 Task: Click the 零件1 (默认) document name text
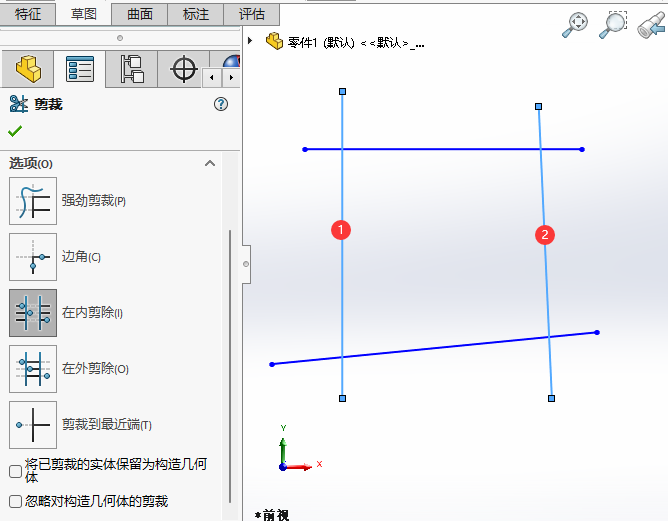coord(356,43)
